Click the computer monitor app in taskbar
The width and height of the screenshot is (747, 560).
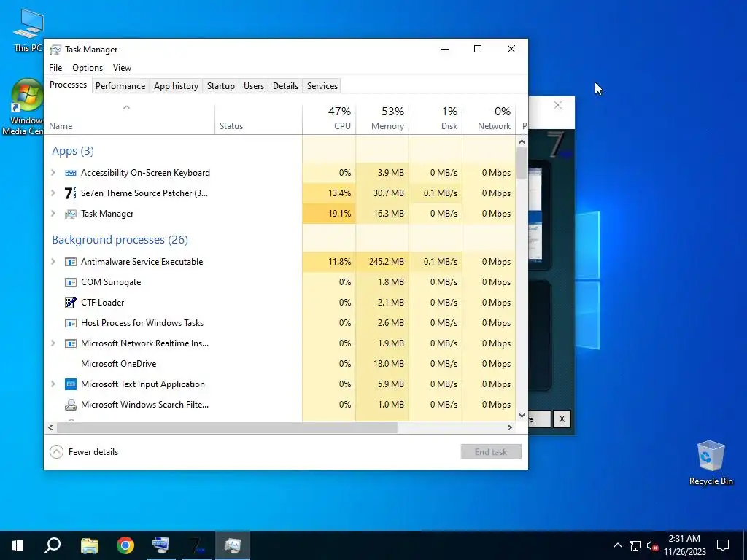tap(160, 545)
